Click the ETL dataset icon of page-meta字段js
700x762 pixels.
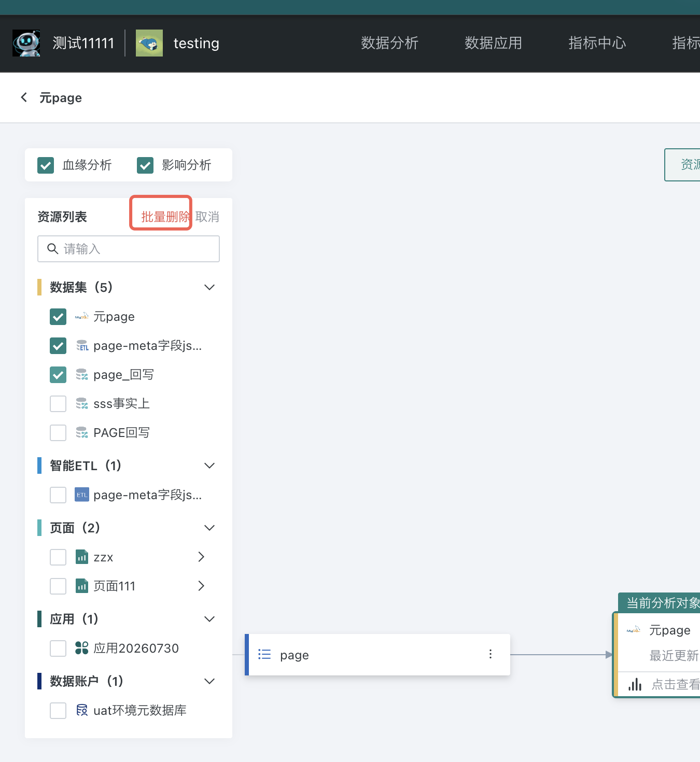[x=82, y=346]
